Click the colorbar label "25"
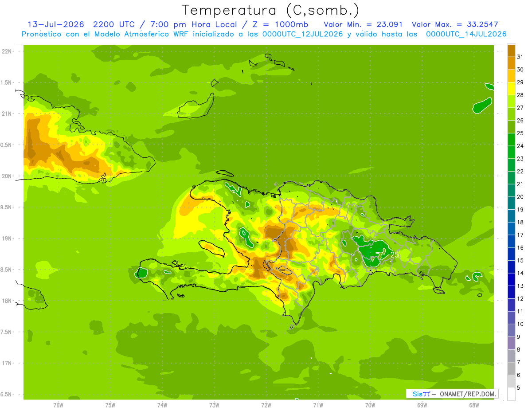This screenshot has height=411, width=532. (520, 133)
